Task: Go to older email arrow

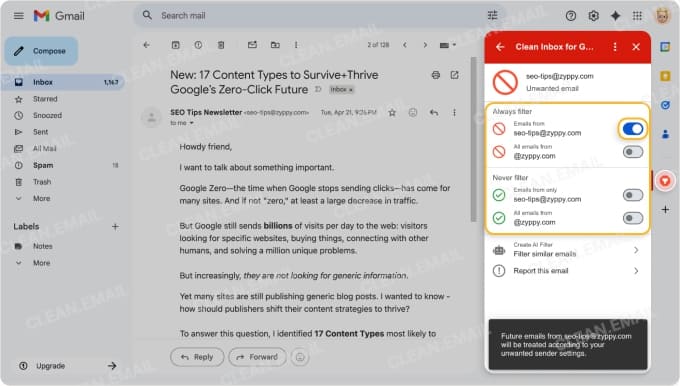Action: (425, 45)
